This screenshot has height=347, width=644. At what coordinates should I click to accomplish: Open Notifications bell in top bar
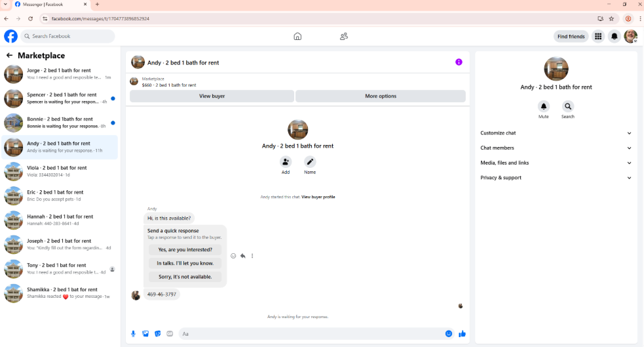point(615,36)
